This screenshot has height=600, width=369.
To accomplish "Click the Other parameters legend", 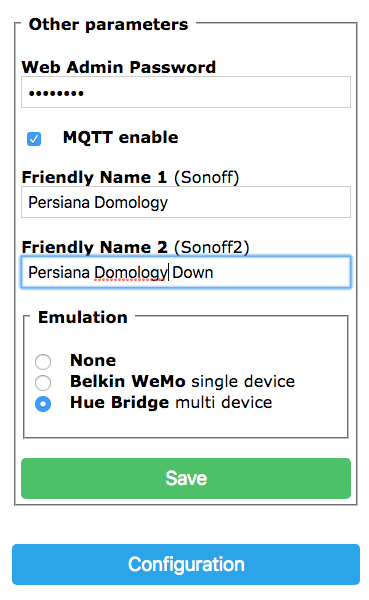I will coord(109,24).
